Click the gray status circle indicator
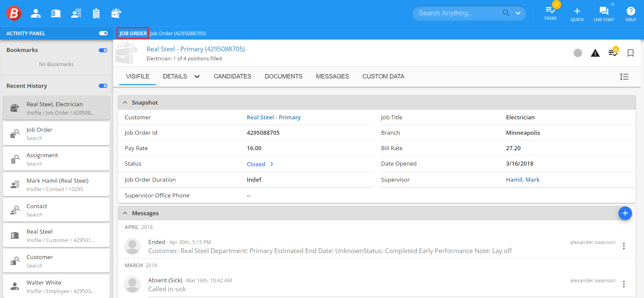Screen dimensions: 644x298 pyautogui.click(x=578, y=53)
